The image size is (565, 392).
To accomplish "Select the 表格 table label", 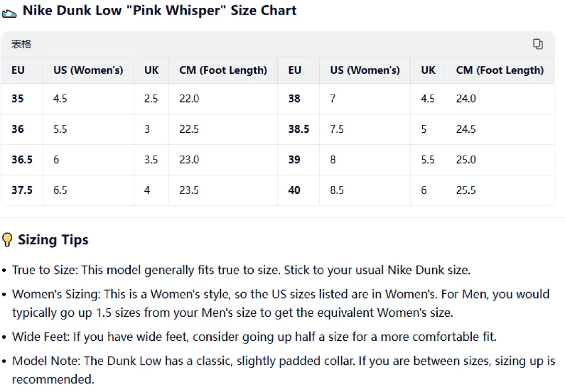I will click(x=21, y=44).
